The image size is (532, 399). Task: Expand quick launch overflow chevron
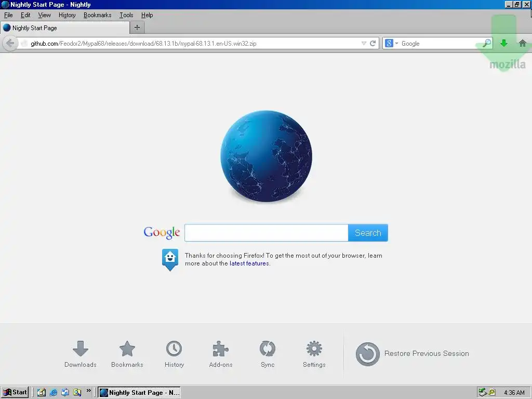pos(88,391)
